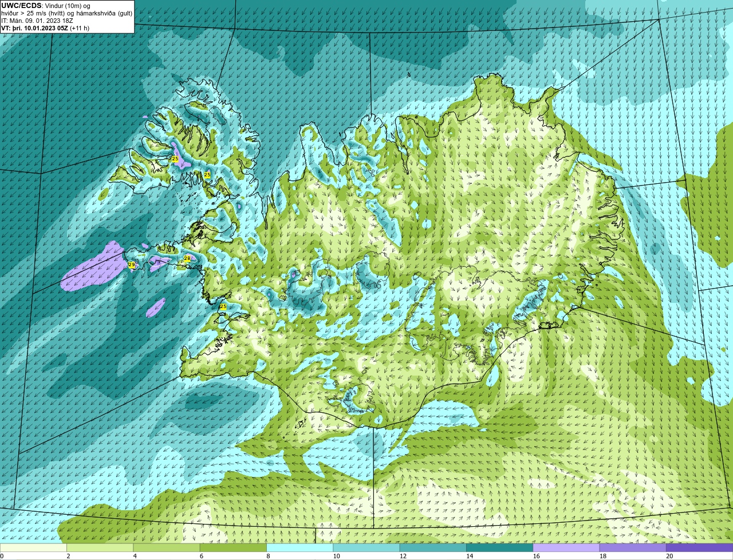
Task: Click the light teal 10–12 legend swatch
Action: coord(367,547)
